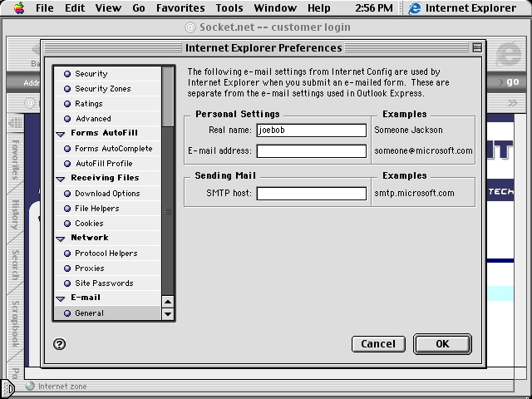Click the category list scroll up arrow
Image resolution: width=532 pixels, height=399 pixels.
(x=168, y=302)
